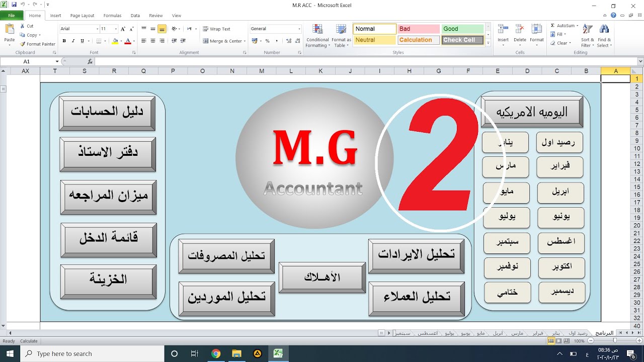644x362 pixels.
Task: Apply the Bad cell style swatch
Action: (419, 29)
